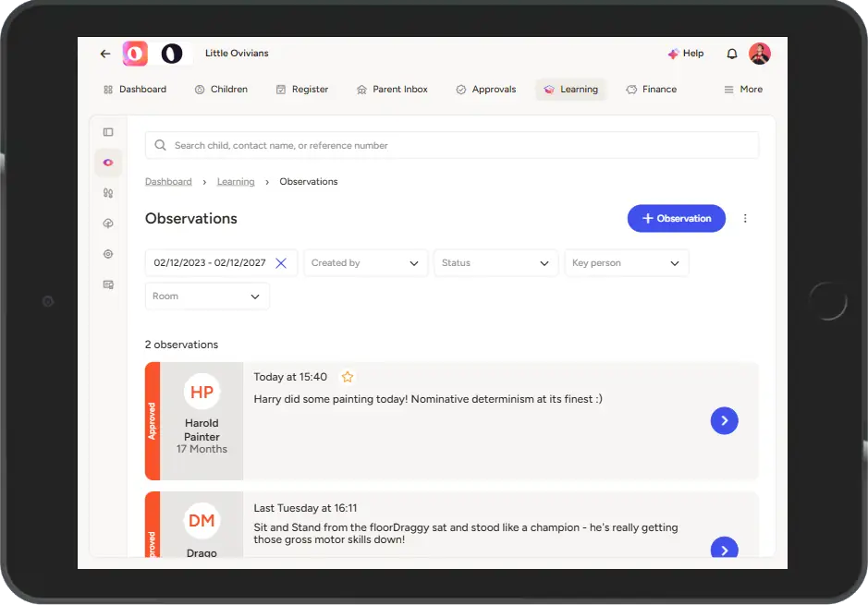Switch to the Parent Inbox tab

[x=392, y=90]
